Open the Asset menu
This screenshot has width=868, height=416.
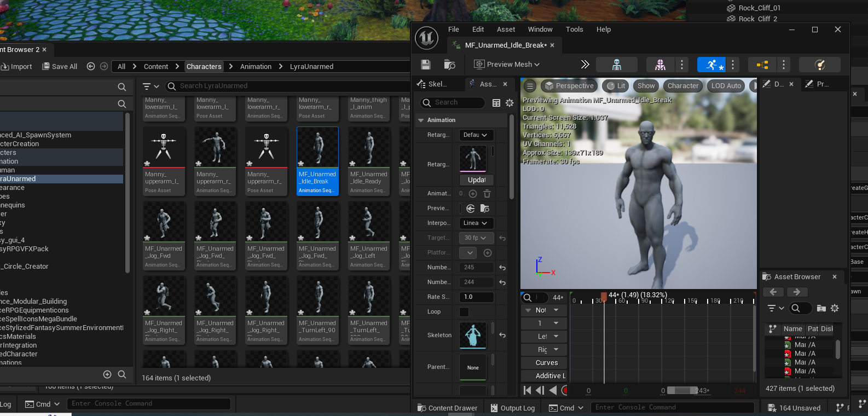(506, 30)
